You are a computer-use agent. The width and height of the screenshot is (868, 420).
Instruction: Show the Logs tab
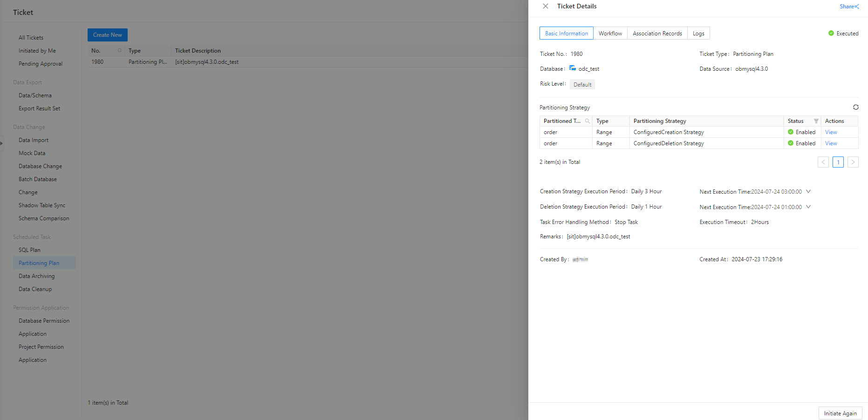pyautogui.click(x=698, y=34)
